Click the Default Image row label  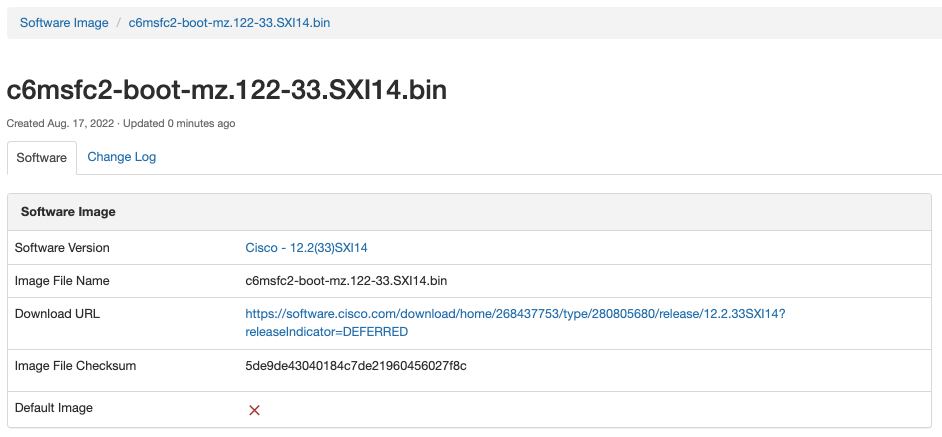coord(54,408)
